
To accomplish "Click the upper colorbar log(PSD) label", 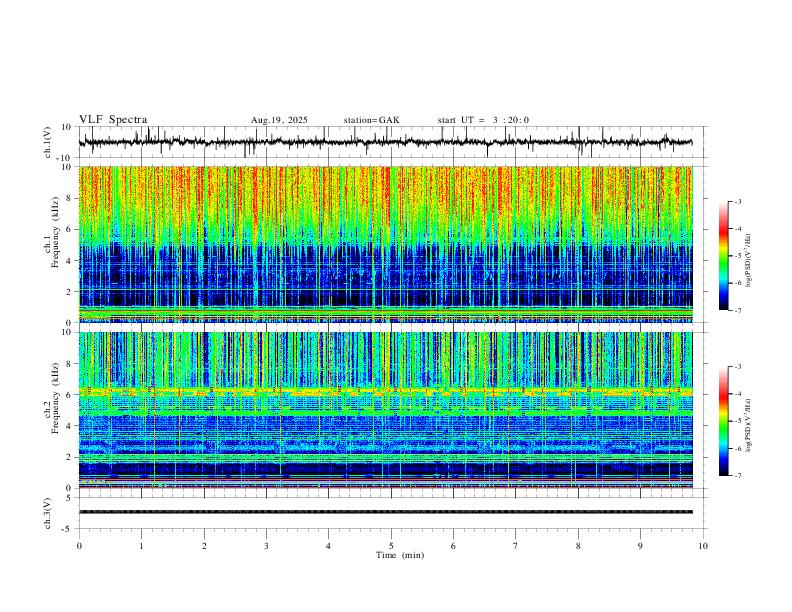I will click(x=749, y=260).
